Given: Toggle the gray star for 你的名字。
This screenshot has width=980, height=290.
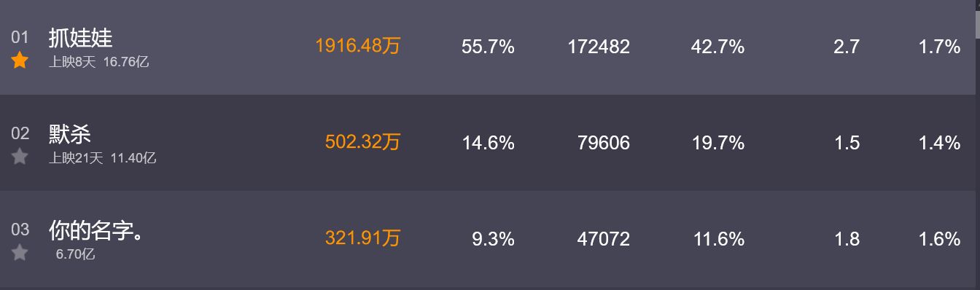Looking at the screenshot, I should [x=20, y=253].
